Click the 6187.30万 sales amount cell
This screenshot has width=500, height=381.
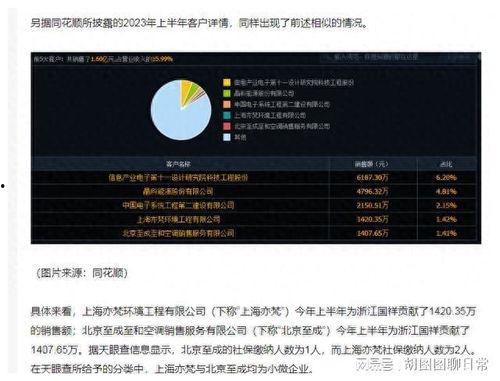(372, 178)
